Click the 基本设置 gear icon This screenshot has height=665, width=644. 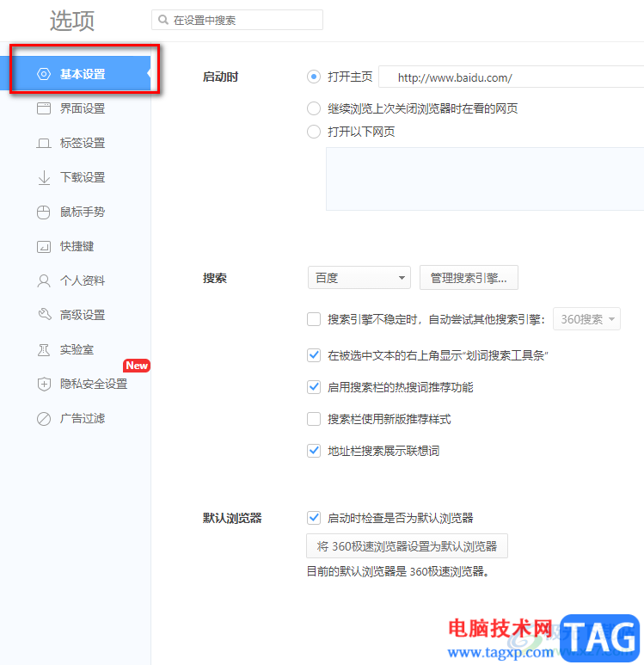[44, 74]
